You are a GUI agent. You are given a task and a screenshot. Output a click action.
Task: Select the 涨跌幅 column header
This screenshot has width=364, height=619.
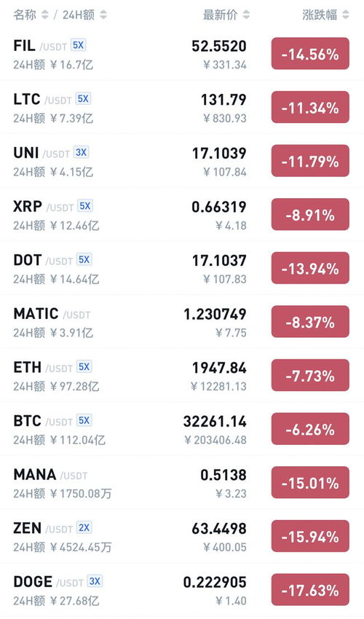pos(320,15)
